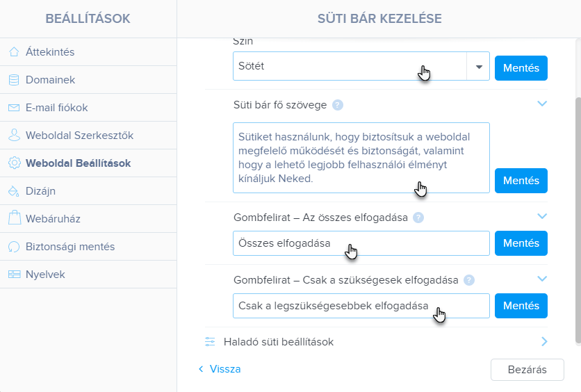Viewport: 581px width, 392px height.
Task: Click the Domainek database icon
Action: click(14, 80)
